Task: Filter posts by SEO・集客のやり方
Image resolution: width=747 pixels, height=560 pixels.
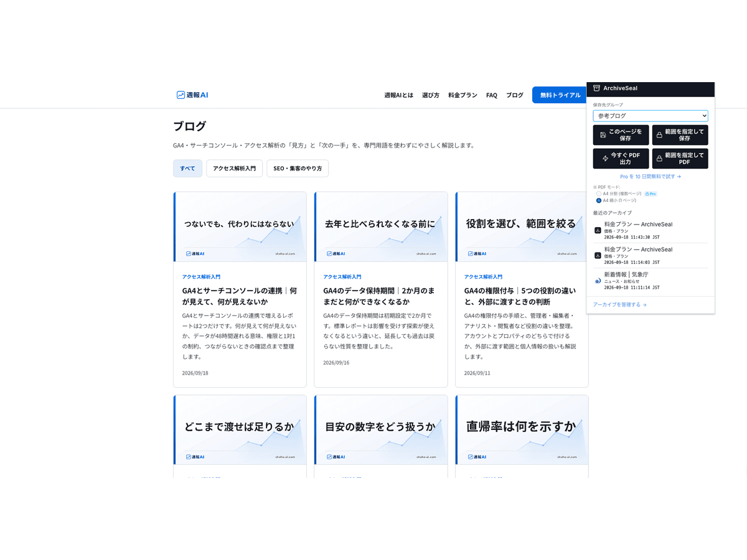Action: click(x=298, y=169)
